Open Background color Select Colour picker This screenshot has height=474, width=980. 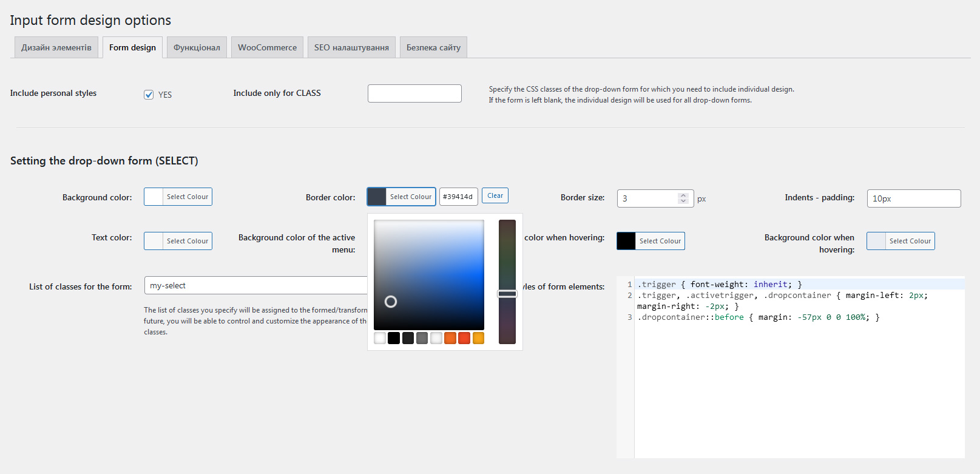(x=178, y=197)
